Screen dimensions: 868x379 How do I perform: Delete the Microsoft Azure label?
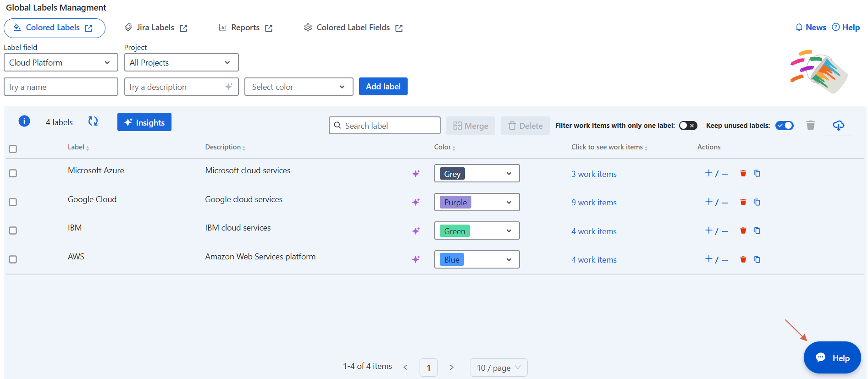743,173
